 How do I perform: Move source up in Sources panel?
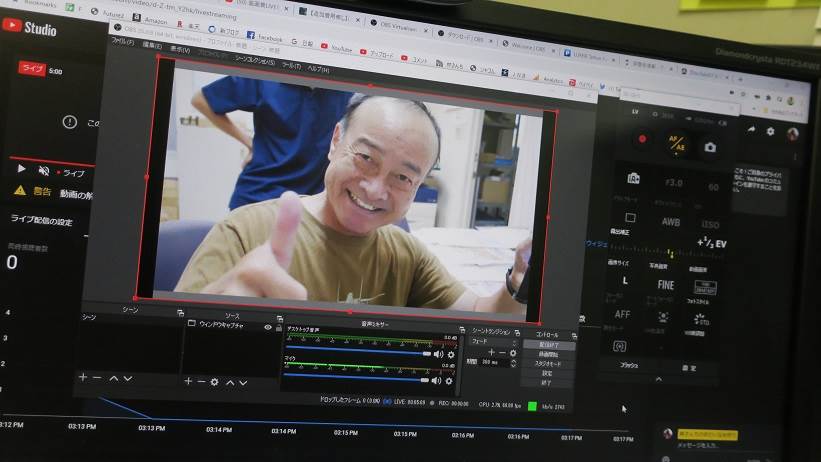(230, 383)
